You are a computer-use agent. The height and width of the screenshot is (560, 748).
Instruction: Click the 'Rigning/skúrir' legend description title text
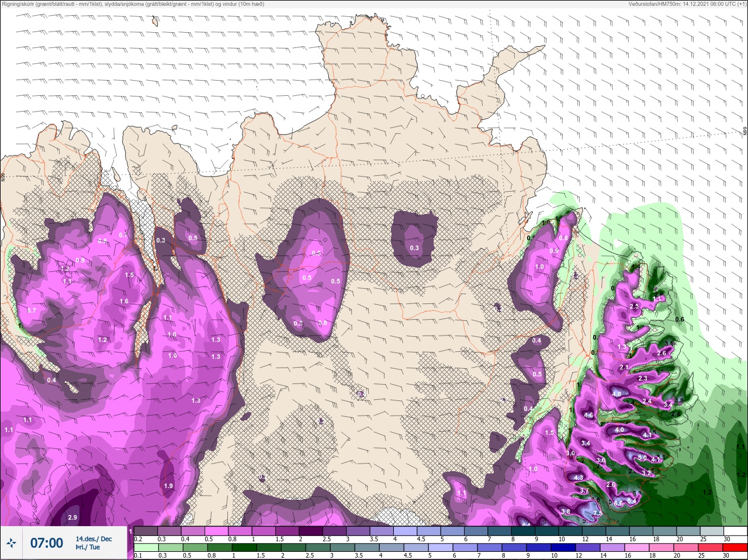coord(133,4)
